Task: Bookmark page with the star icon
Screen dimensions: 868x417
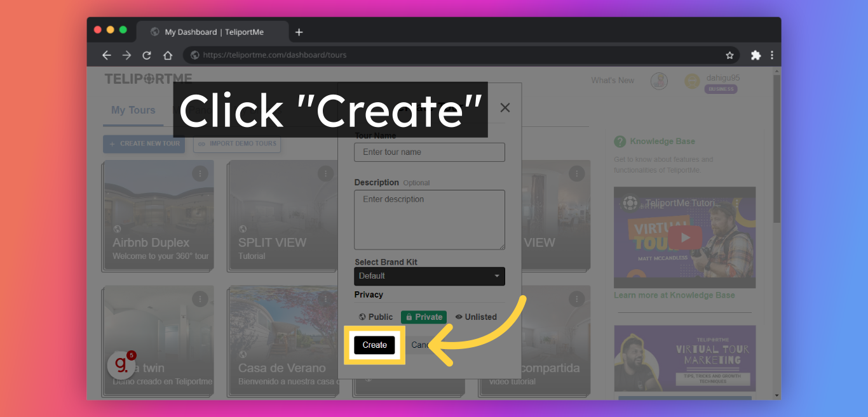Action: click(729, 55)
